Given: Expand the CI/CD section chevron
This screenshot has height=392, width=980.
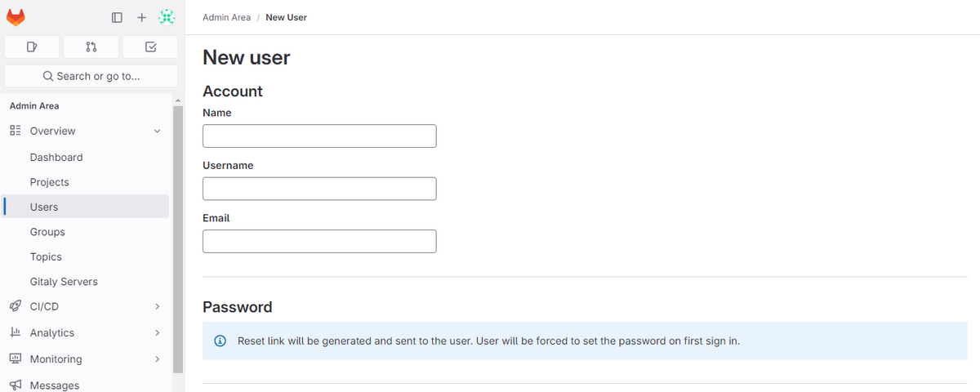Looking at the screenshot, I should (158, 306).
